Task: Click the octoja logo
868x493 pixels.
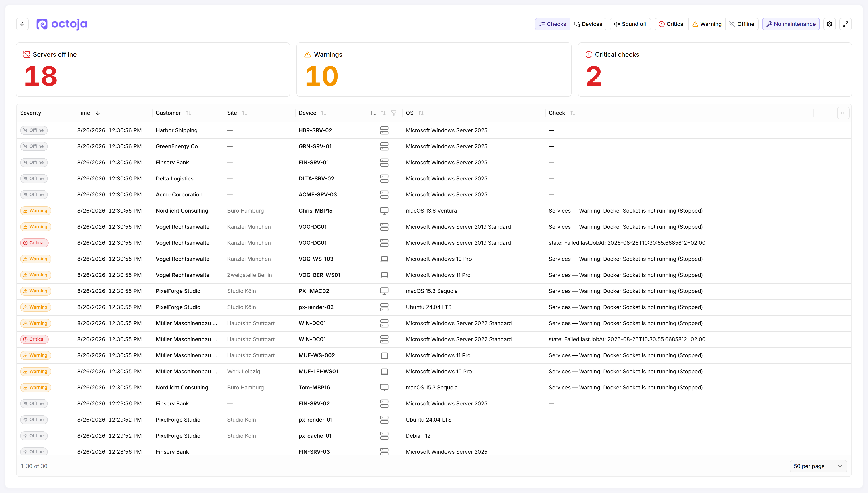Action: pyautogui.click(x=62, y=24)
